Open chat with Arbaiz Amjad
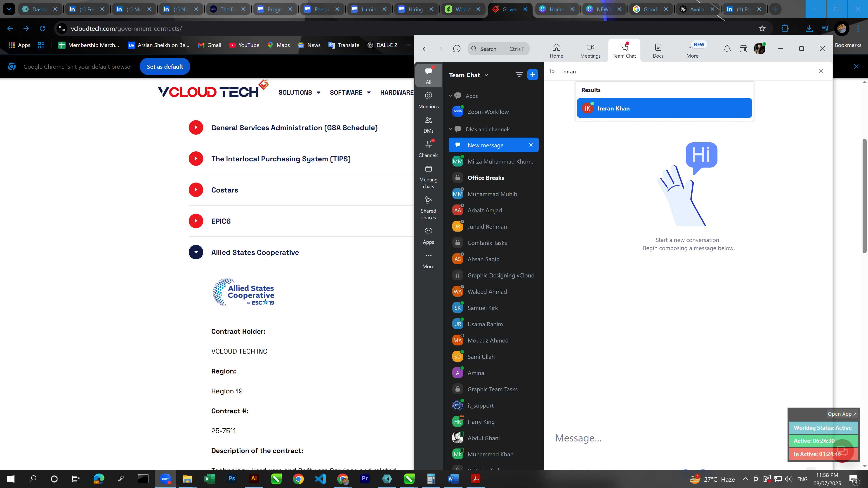Viewport: 868px width, 488px height. (x=493, y=210)
